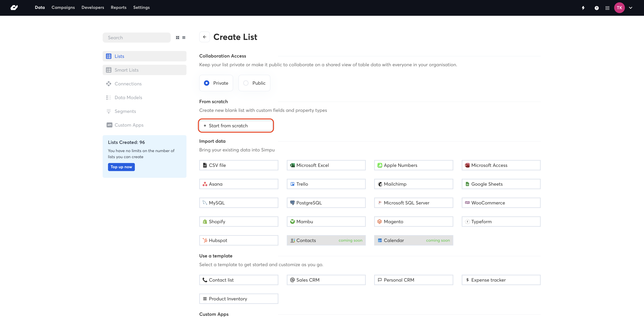The height and width of the screenshot is (321, 644).
Task: Open Data Models in the sidebar
Action: pos(145,97)
